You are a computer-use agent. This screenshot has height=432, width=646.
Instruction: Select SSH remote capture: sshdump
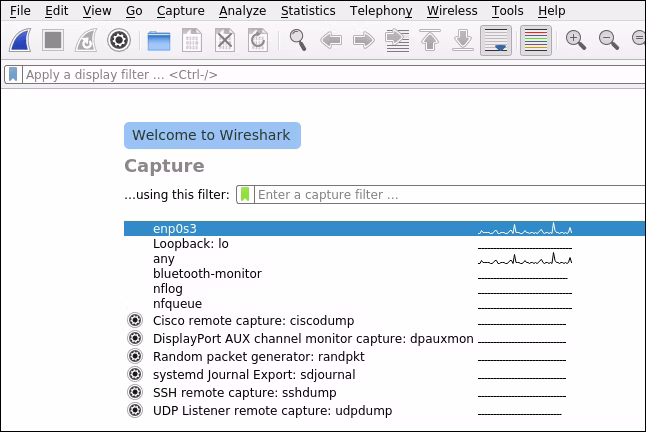click(x=385, y=392)
